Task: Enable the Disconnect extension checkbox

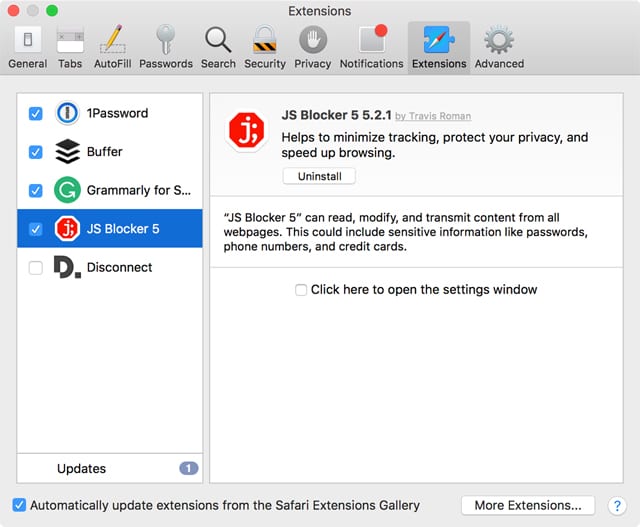Action: (x=36, y=268)
